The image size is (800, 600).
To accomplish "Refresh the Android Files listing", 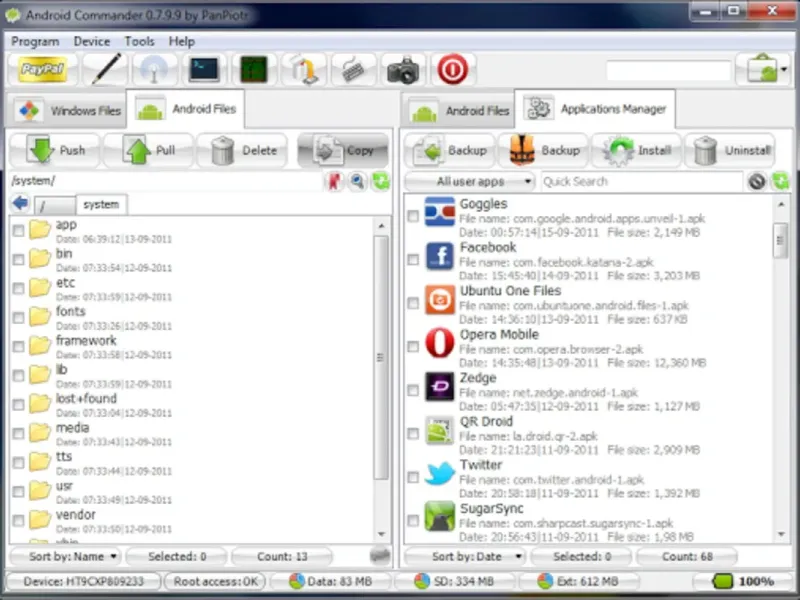I will (381, 181).
